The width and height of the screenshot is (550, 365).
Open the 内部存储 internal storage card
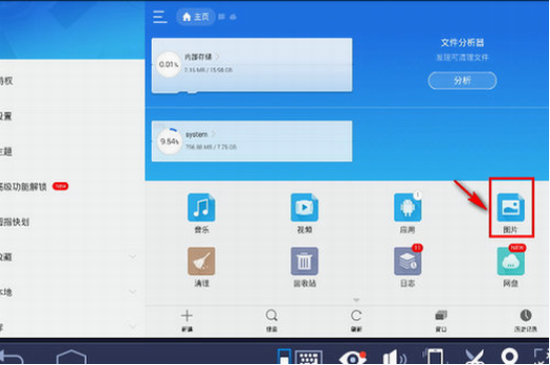(x=252, y=65)
